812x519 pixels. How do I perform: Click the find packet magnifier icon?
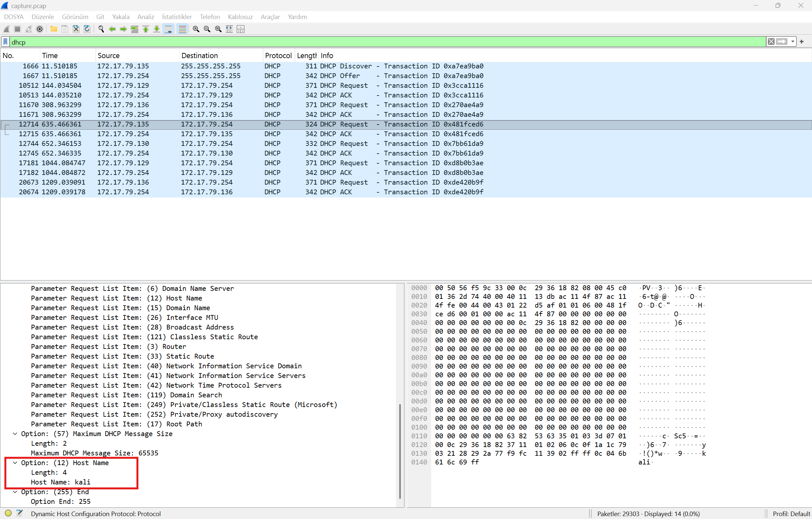point(101,29)
